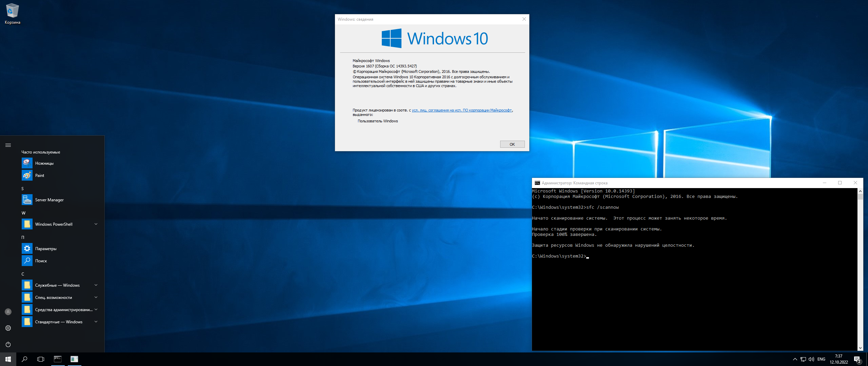
Task: Open the Microsoft license agreement link
Action: tap(462, 110)
